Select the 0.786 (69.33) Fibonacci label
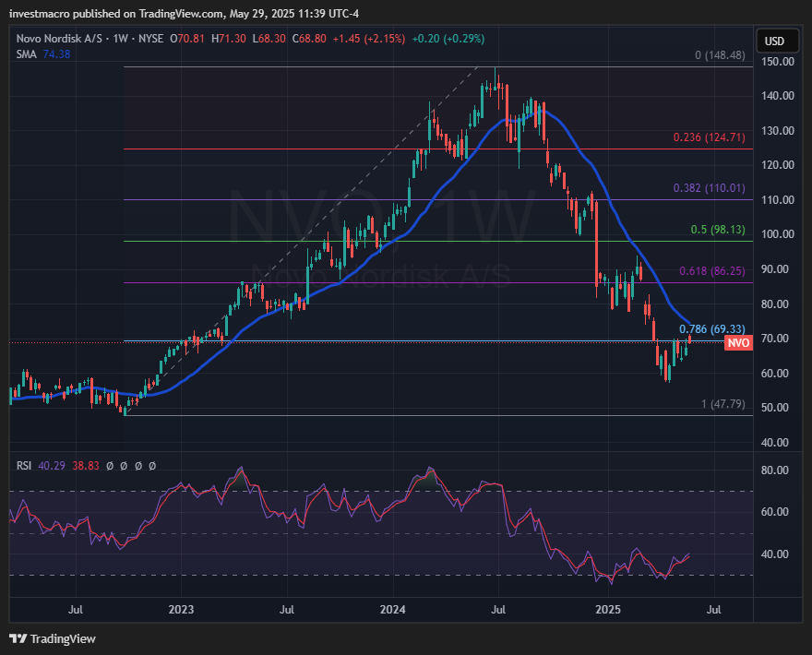Image resolution: width=812 pixels, height=655 pixels. tap(712, 328)
